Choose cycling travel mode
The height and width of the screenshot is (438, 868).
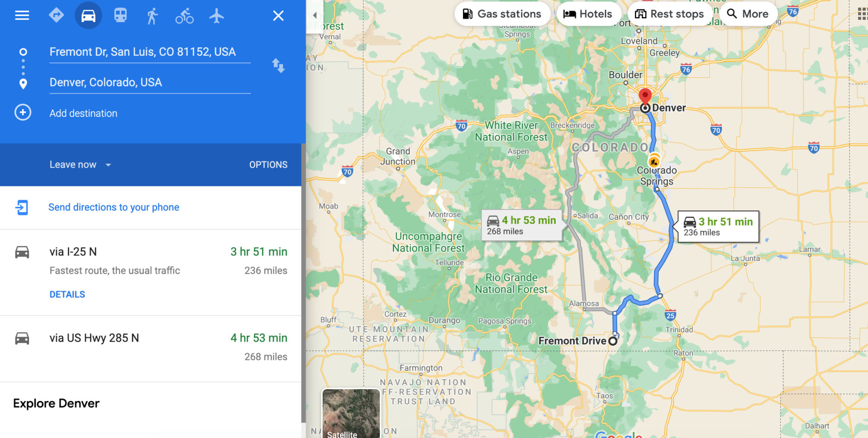[184, 15]
